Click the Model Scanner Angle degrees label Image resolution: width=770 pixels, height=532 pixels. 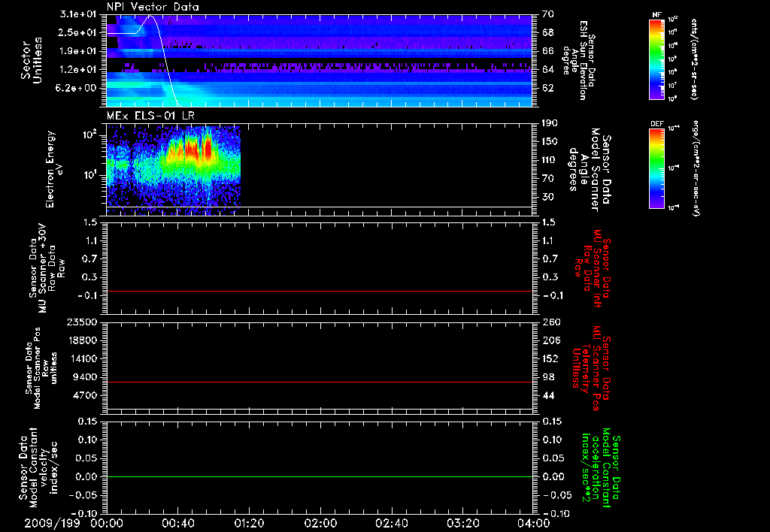coord(590,170)
